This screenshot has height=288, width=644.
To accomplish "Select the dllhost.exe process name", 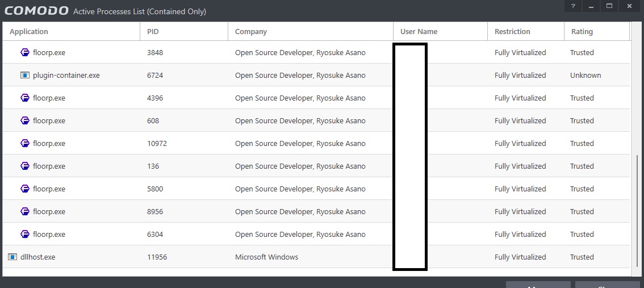I will point(39,257).
